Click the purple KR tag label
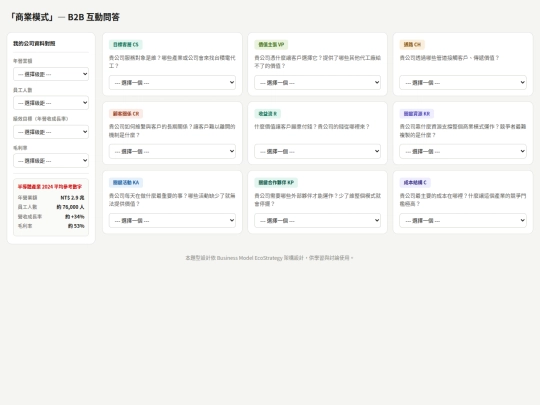This screenshot has height=405, width=540. point(417,114)
